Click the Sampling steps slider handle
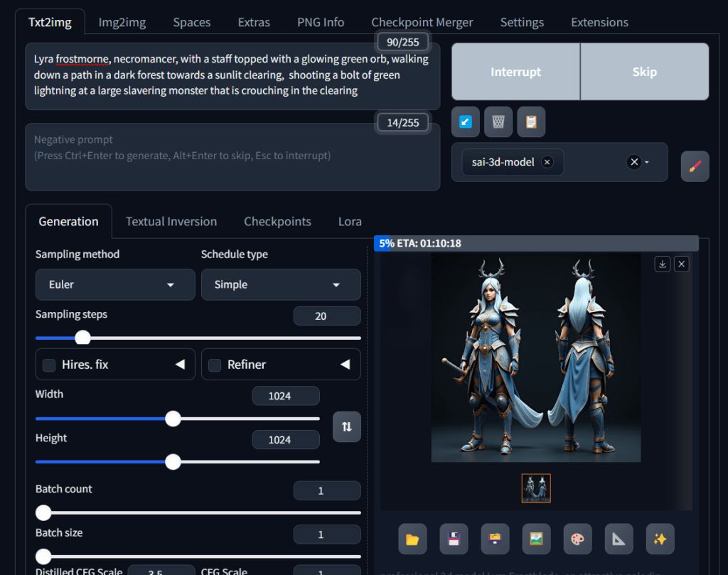This screenshot has width=728, height=575. pyautogui.click(x=83, y=338)
